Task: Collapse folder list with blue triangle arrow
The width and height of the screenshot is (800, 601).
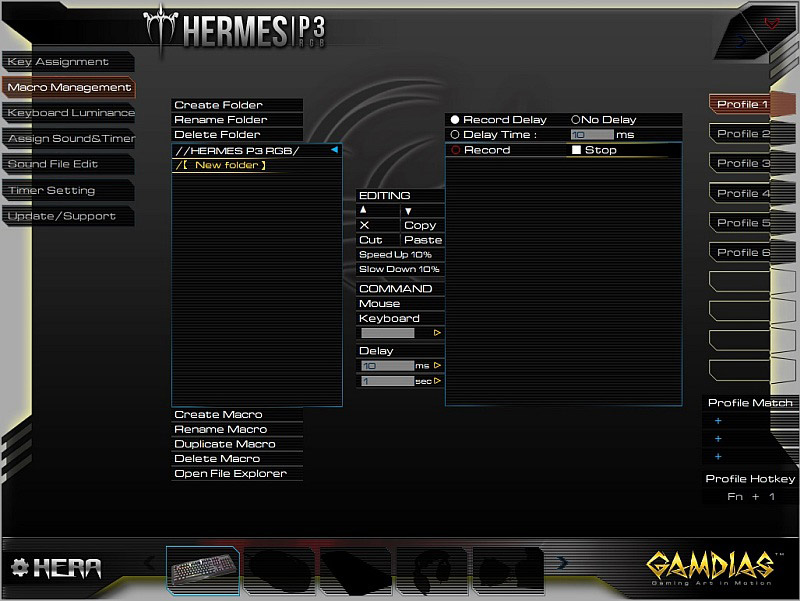Action: coord(334,149)
